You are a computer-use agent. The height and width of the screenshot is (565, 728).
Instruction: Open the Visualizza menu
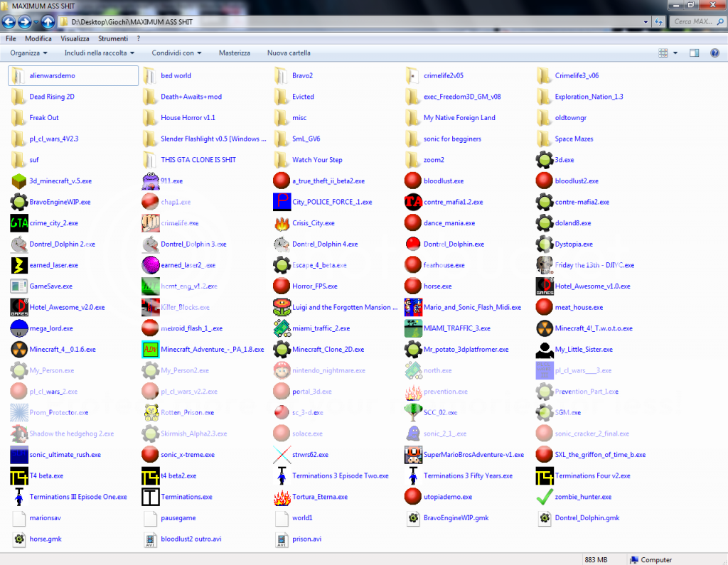pos(75,38)
